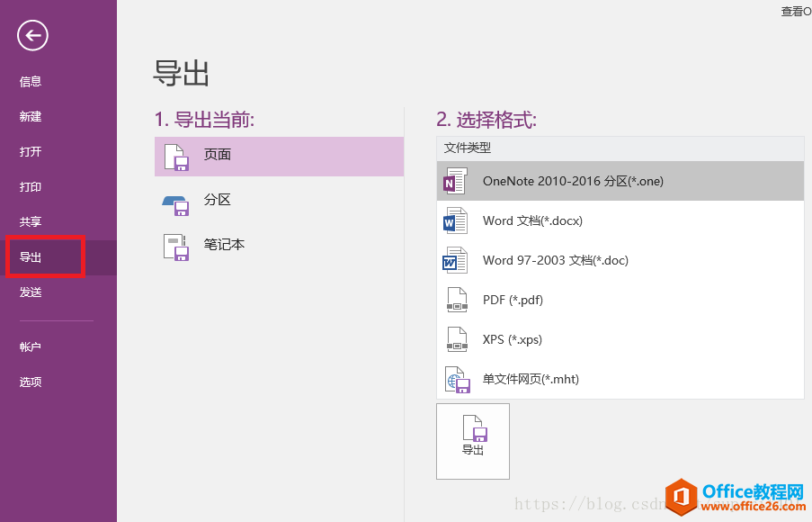Image resolution: width=812 pixels, height=522 pixels.
Task: Switch to the 共享 section
Action: click(x=30, y=221)
